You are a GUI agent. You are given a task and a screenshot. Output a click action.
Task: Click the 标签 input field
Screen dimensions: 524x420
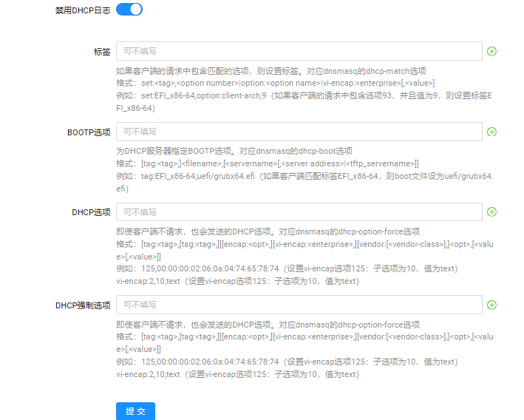coord(299,51)
